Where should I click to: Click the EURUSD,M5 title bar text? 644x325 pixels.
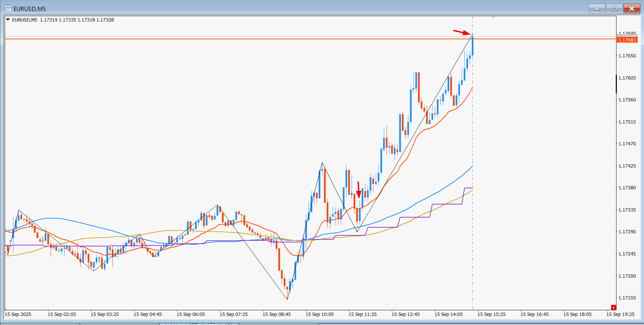point(30,9)
